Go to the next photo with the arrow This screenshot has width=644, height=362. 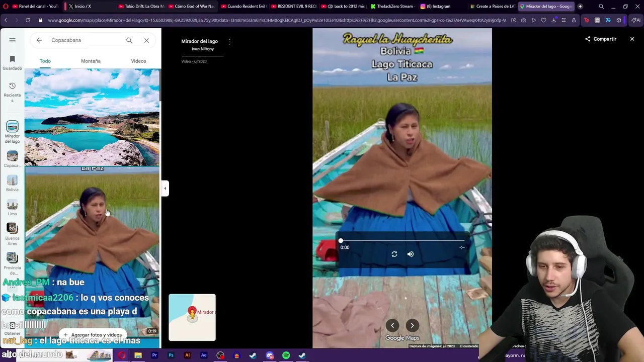point(412,325)
